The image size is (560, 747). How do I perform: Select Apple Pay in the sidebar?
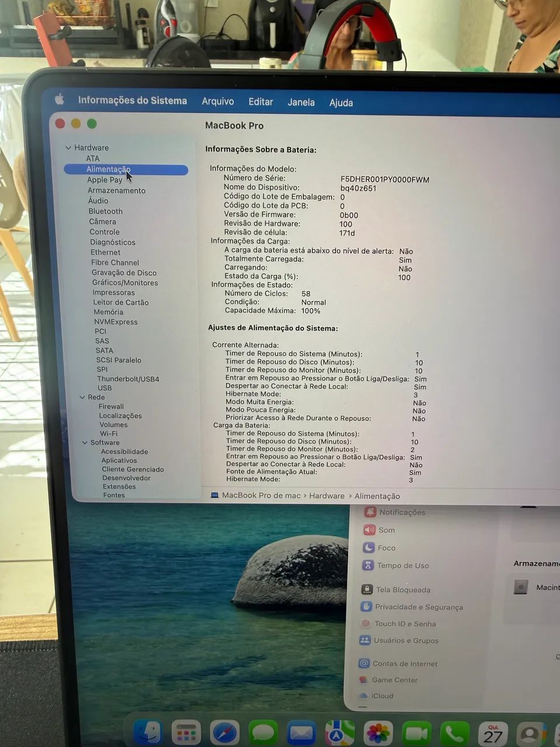click(105, 180)
